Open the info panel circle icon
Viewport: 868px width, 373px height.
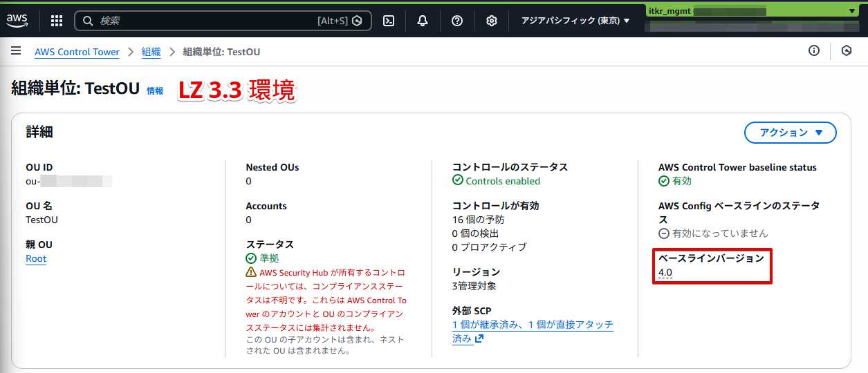point(814,51)
